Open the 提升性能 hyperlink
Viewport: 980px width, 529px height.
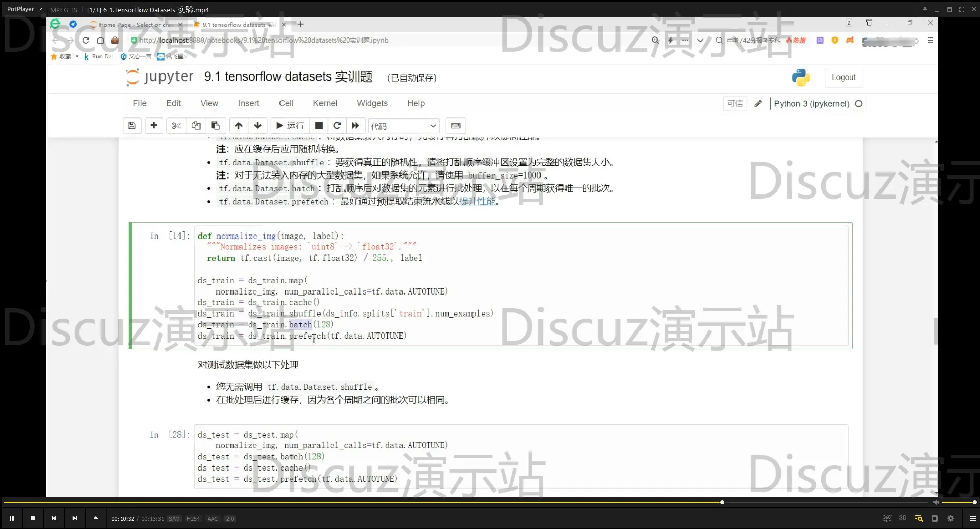click(477, 201)
